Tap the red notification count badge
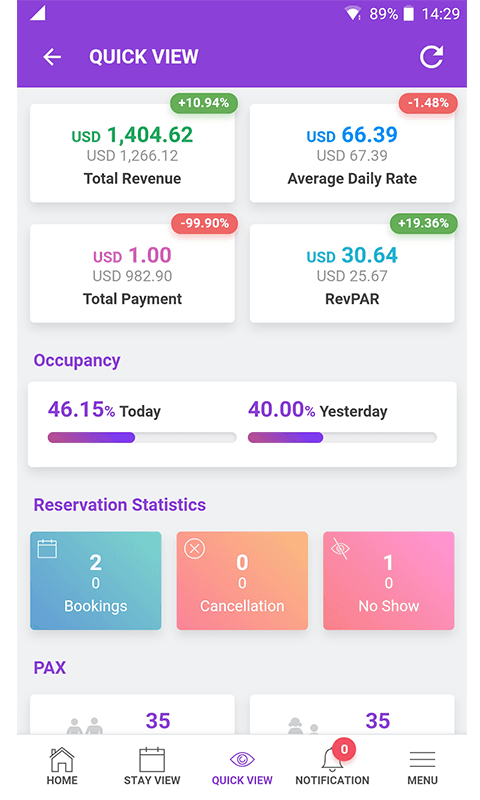 [344, 749]
